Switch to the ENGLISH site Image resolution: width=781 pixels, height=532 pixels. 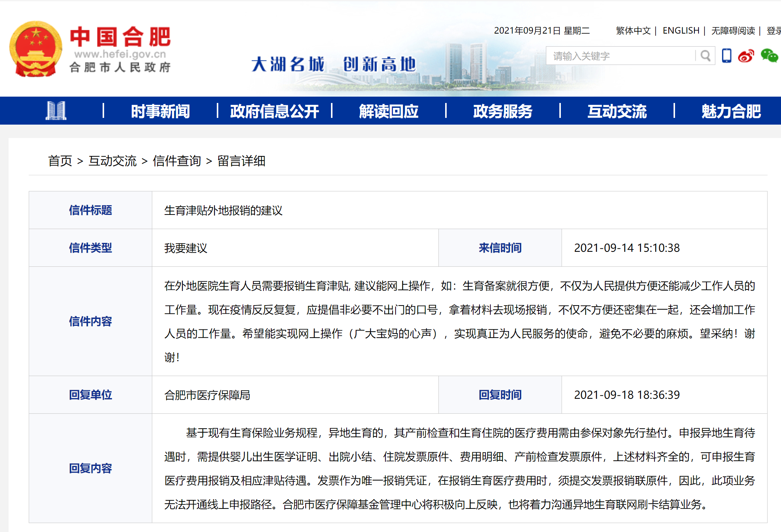[x=681, y=31]
